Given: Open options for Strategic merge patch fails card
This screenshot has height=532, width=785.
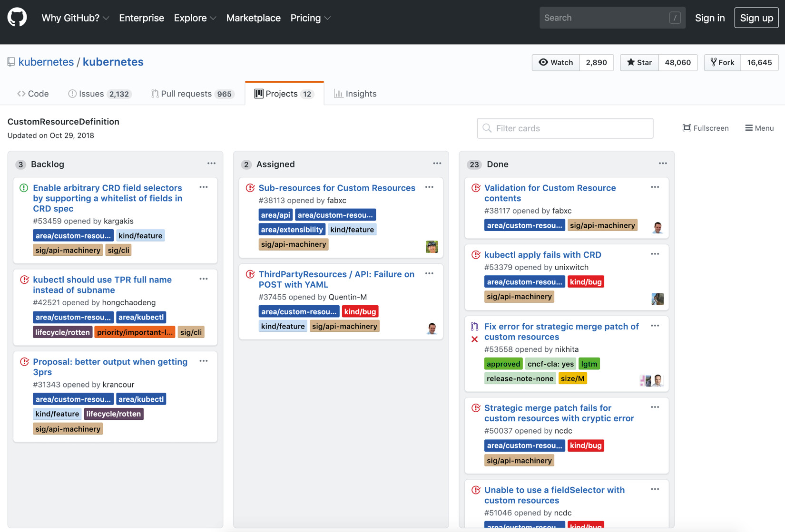Looking at the screenshot, I should tap(655, 407).
